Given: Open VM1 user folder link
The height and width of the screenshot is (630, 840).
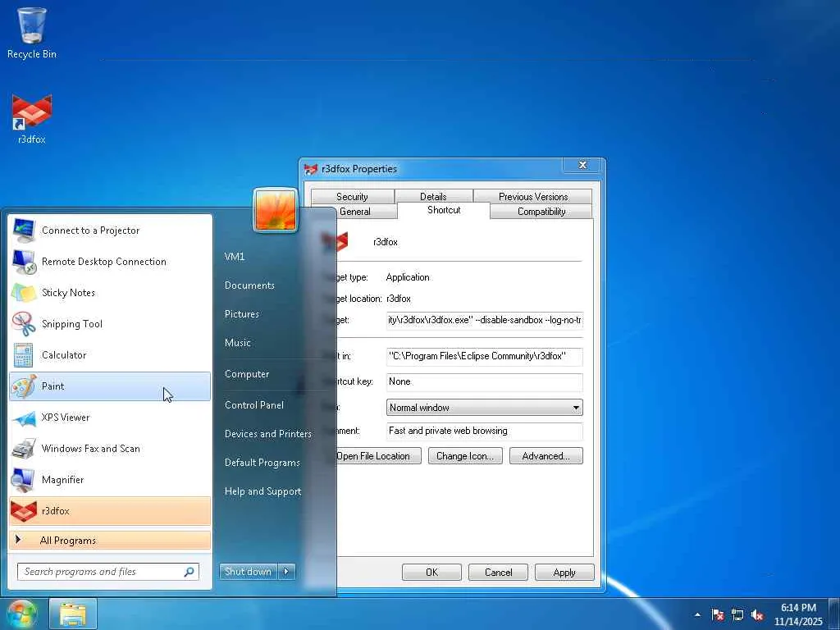Looking at the screenshot, I should tap(235, 257).
